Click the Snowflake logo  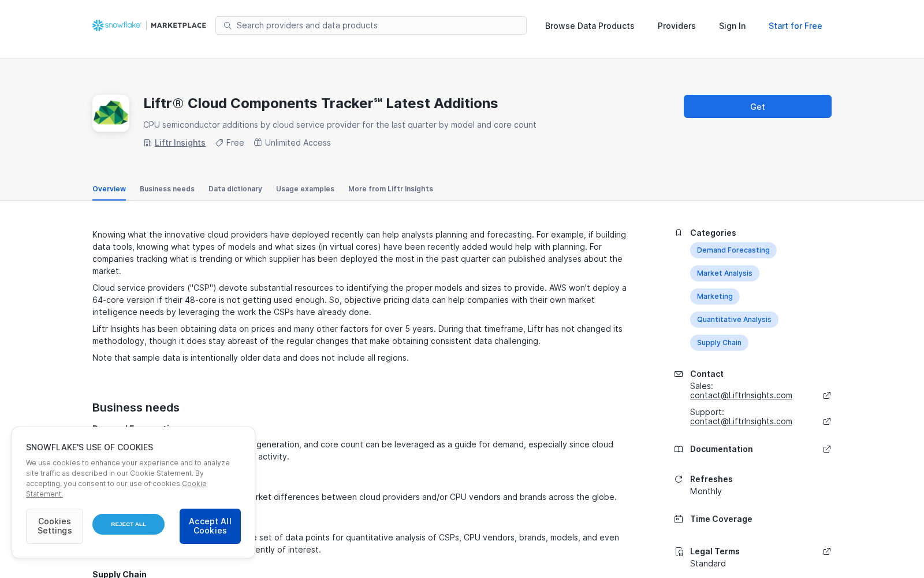117,25
